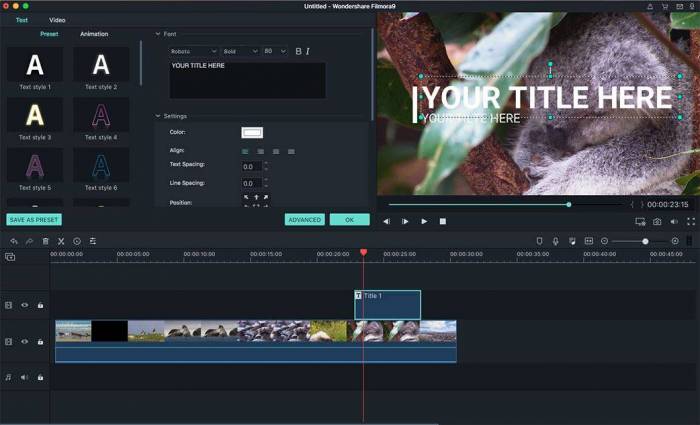Image resolution: width=700 pixels, height=425 pixels.
Task: Stop playback with the square stop button
Action: tap(443, 221)
